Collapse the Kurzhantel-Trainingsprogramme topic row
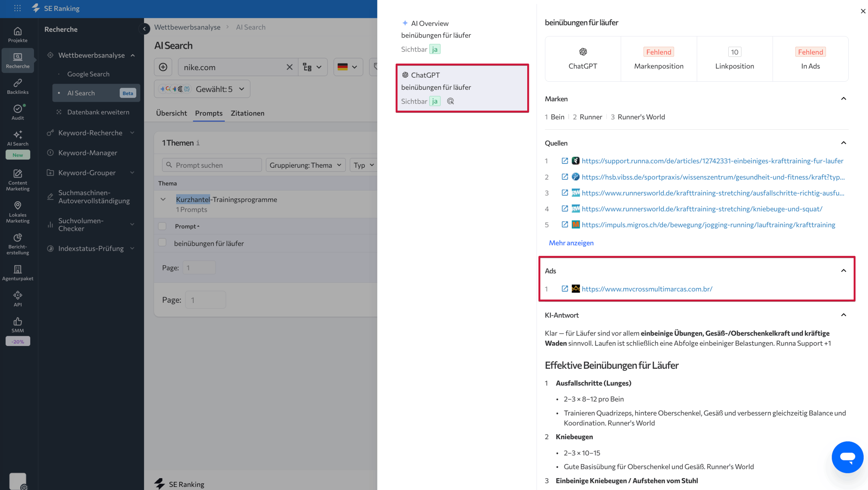Image resolution: width=868 pixels, height=490 pixels. [x=163, y=199]
